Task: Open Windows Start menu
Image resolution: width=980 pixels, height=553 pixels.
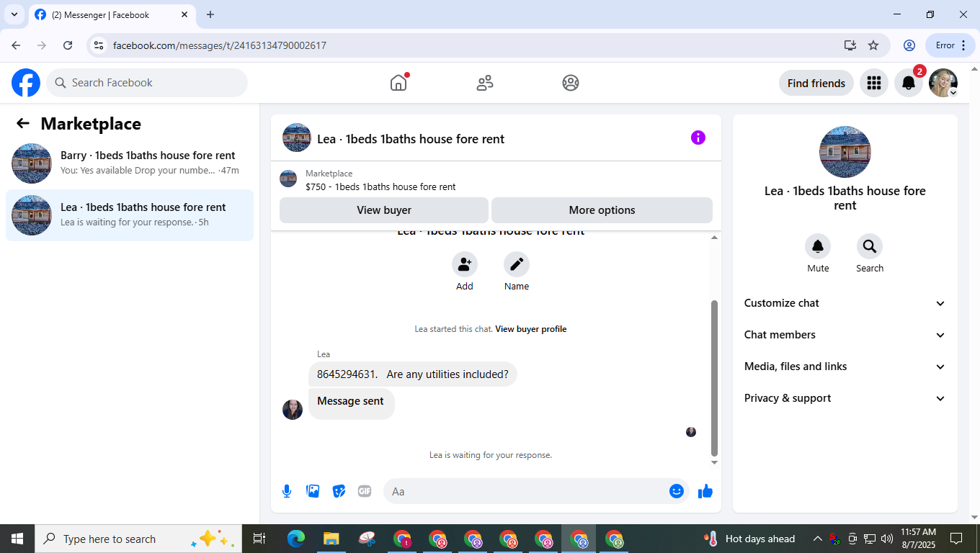Action: tap(17, 539)
